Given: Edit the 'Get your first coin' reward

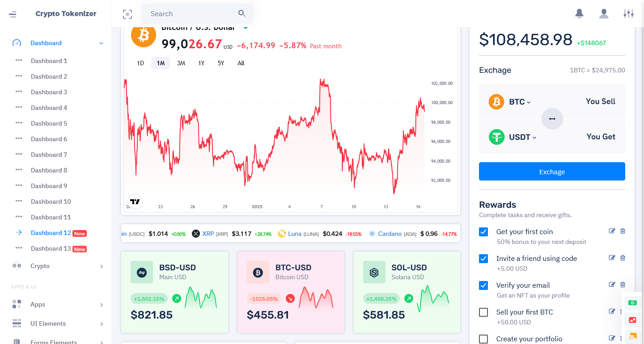Looking at the screenshot, I should click(612, 231).
